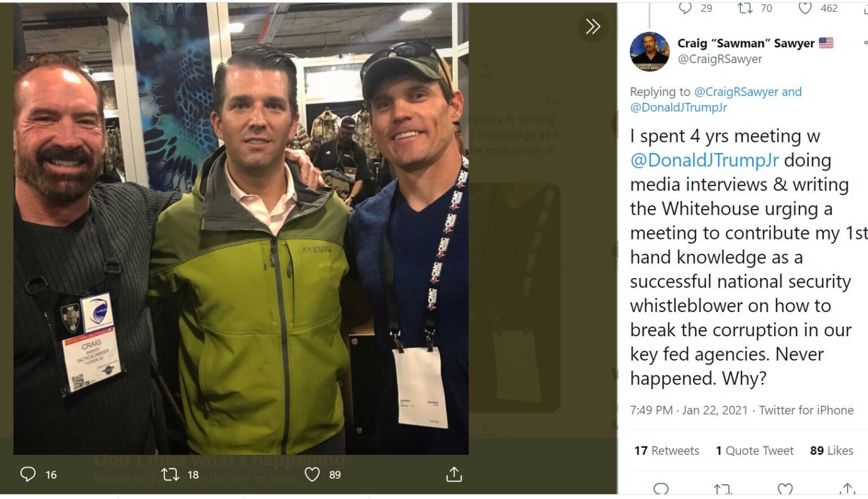Open the share icon below the photo
The height and width of the screenshot is (499, 868).
pos(454,474)
